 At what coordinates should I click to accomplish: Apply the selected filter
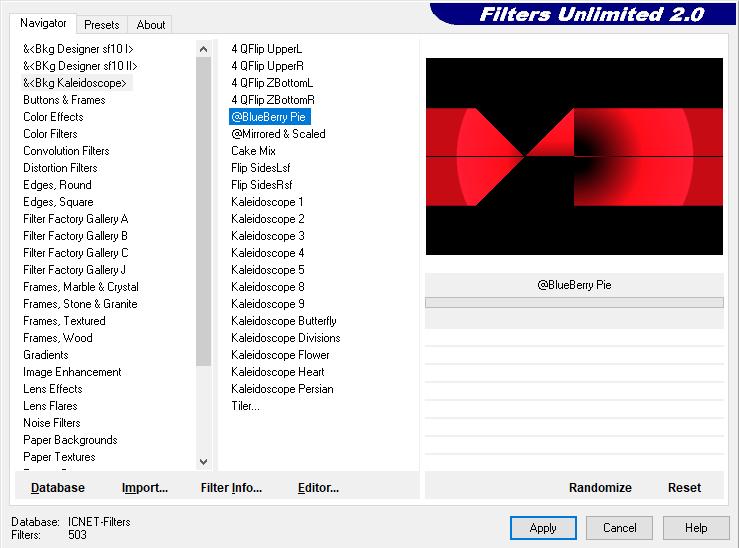[543, 528]
